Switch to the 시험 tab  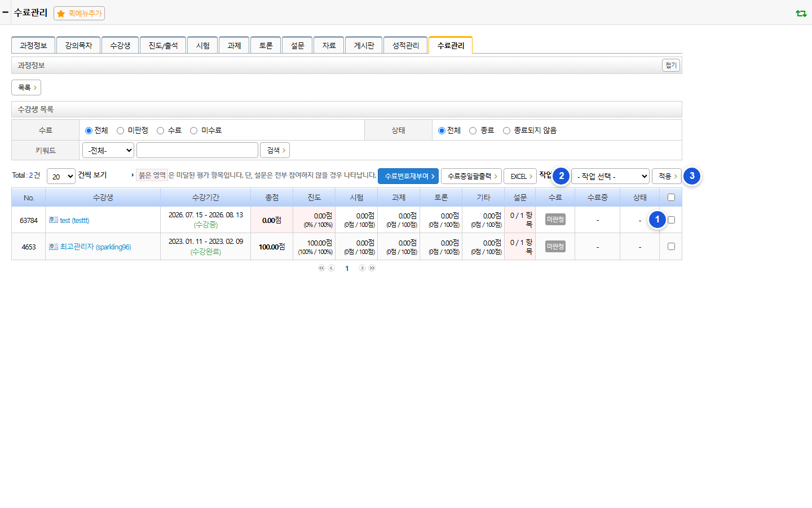(202, 45)
